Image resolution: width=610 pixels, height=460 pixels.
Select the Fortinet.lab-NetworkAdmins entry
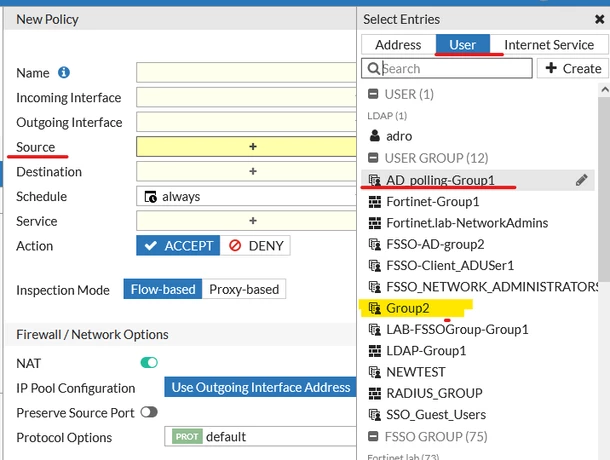478,223
